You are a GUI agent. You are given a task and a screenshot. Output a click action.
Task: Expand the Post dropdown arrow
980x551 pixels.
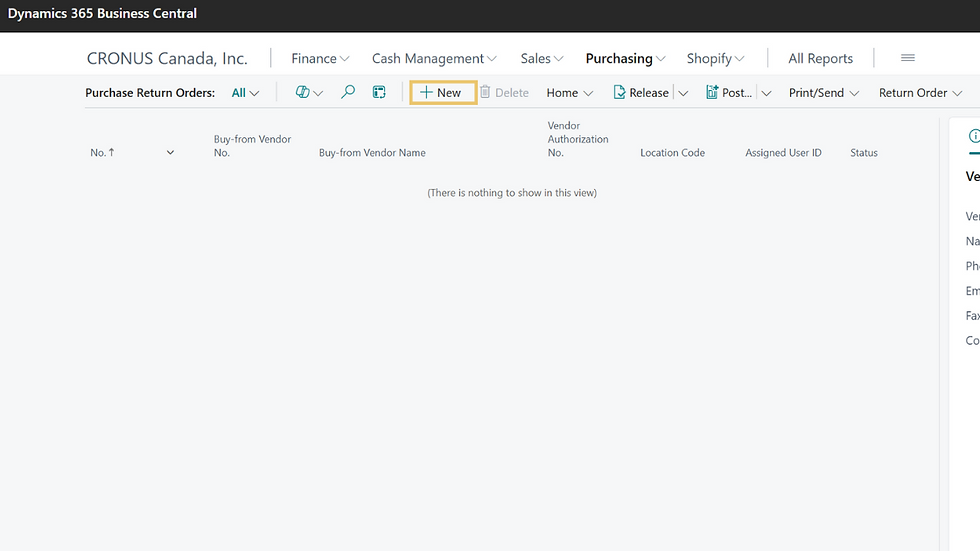pos(766,93)
